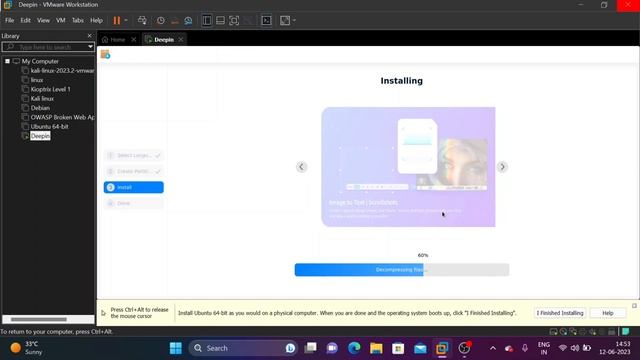Click the Select Language installer step

[x=134, y=156]
